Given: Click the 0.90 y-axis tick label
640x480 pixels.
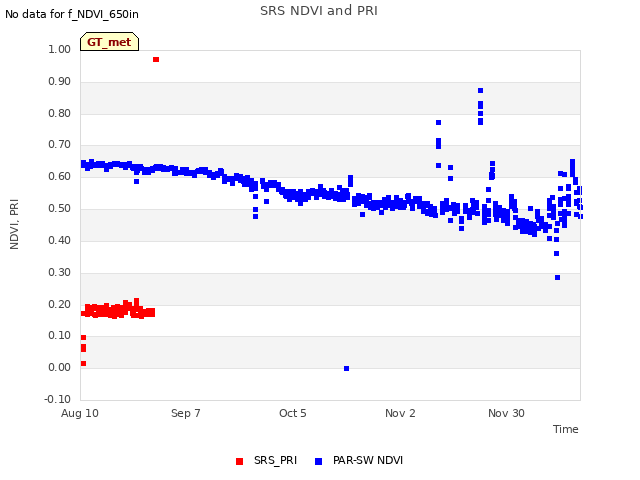Looking at the screenshot, I should coord(60,82).
